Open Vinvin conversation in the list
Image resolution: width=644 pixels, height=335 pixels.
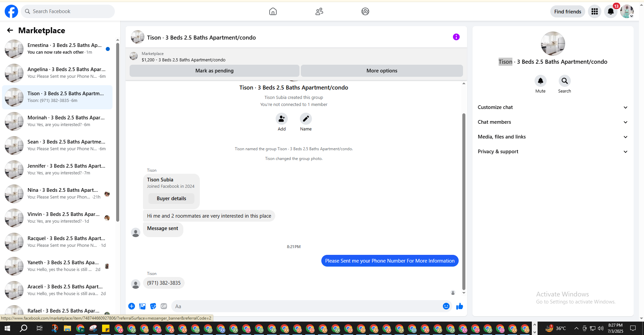click(57, 218)
